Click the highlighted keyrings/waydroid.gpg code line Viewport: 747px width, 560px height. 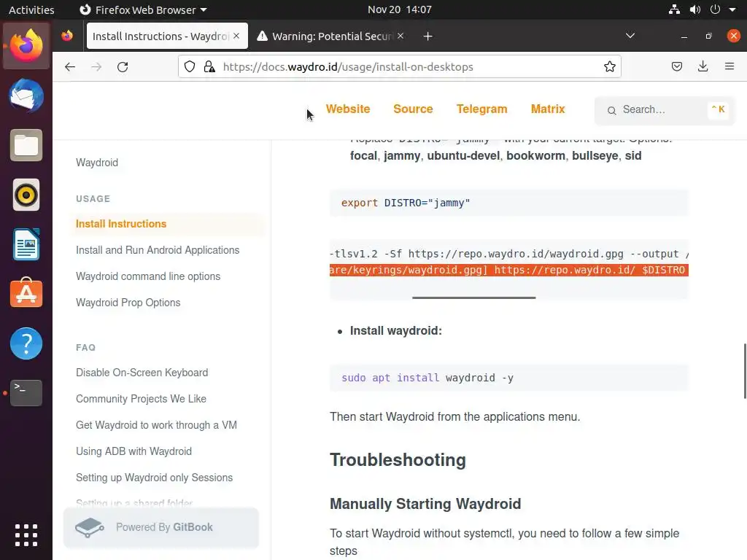tap(508, 270)
